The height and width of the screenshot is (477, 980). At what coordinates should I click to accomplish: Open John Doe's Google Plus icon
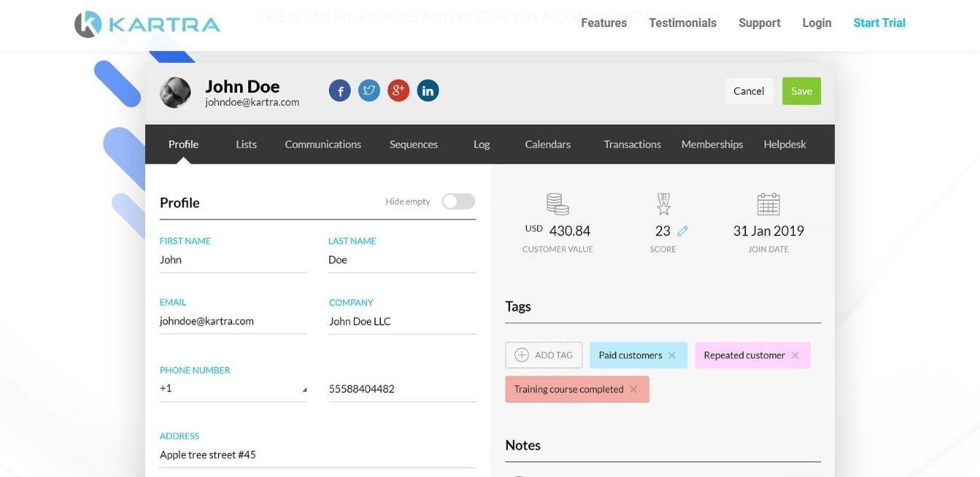coord(398,90)
